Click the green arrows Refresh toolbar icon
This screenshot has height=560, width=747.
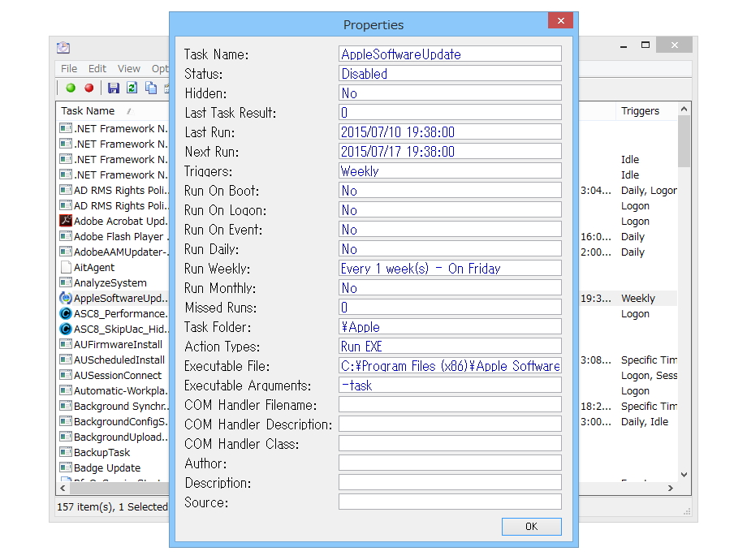[132, 88]
